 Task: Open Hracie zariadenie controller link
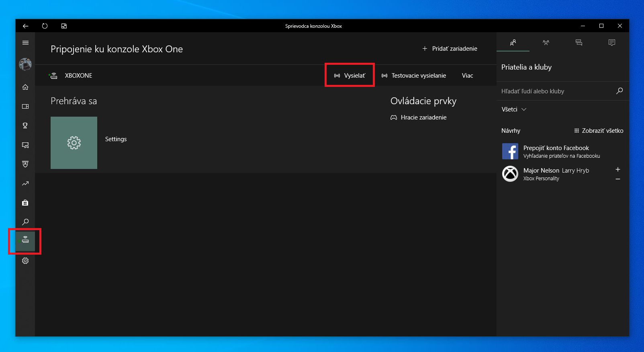coord(419,117)
